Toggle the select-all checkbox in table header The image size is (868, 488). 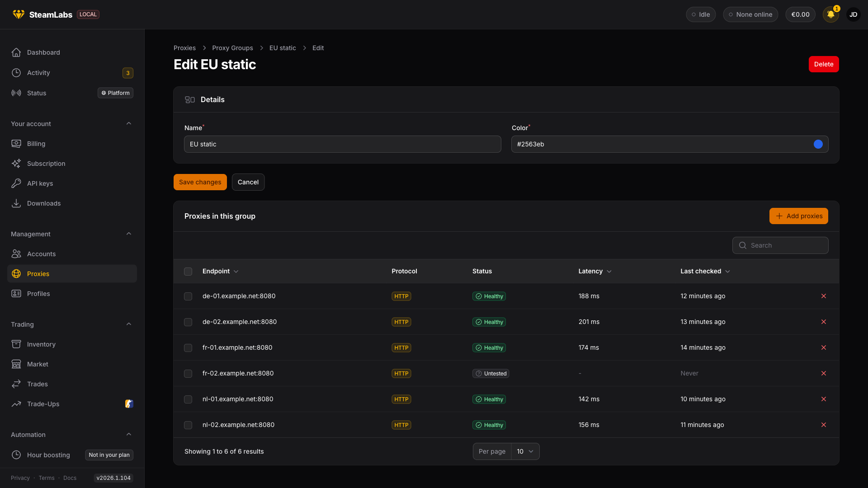click(188, 272)
